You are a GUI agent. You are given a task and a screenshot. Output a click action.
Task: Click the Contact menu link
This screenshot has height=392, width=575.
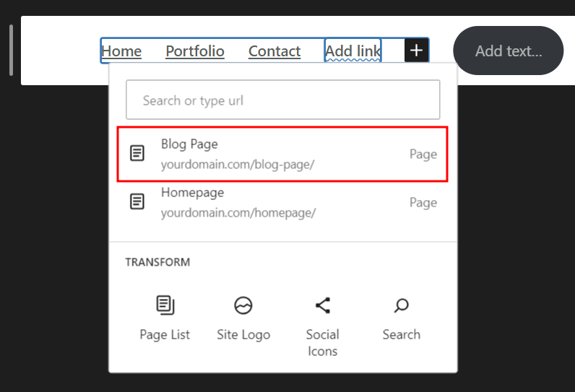click(274, 51)
